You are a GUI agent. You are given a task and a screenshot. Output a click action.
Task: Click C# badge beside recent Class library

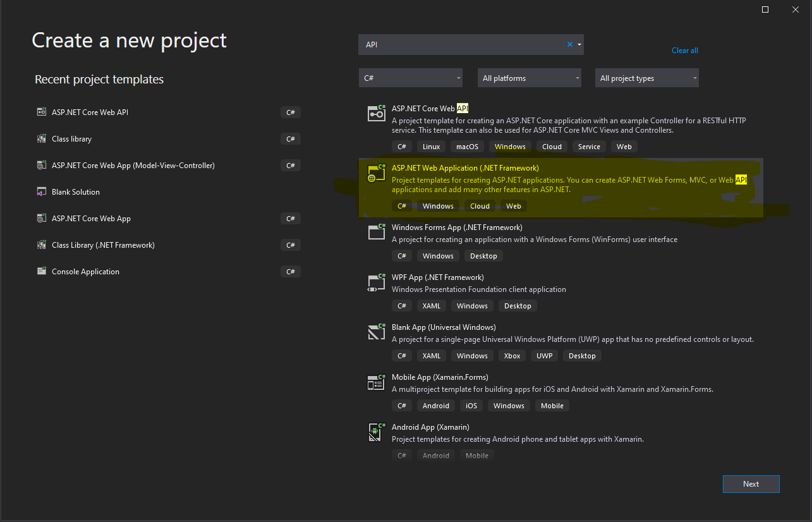[291, 139]
